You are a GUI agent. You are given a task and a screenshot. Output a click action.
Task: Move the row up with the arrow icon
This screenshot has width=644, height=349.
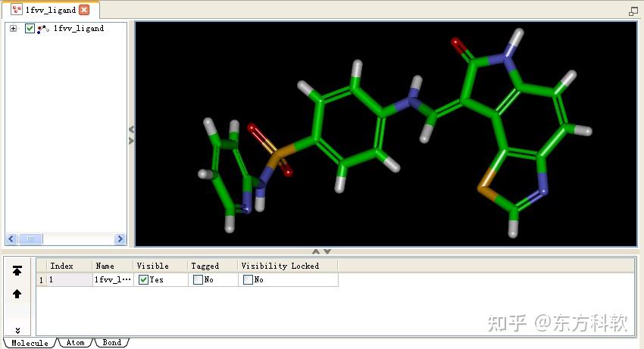point(17,294)
